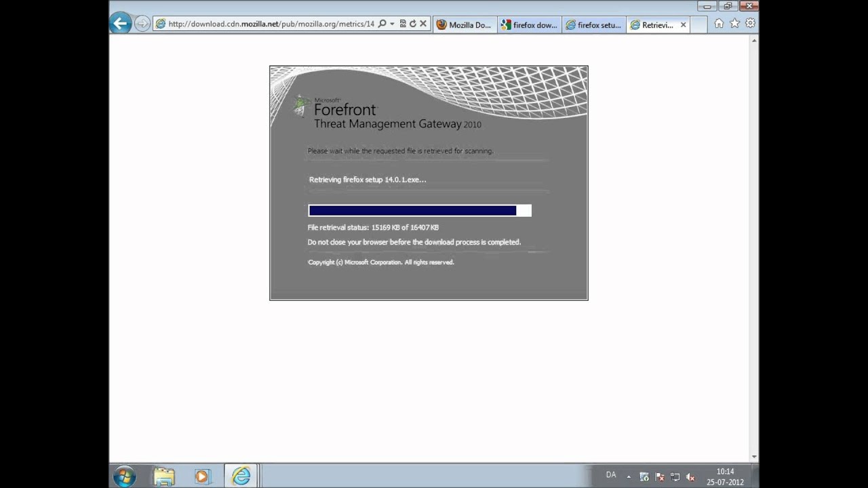Open Favorites with the star icon
Viewport: 868px width, 488px height.
point(734,24)
